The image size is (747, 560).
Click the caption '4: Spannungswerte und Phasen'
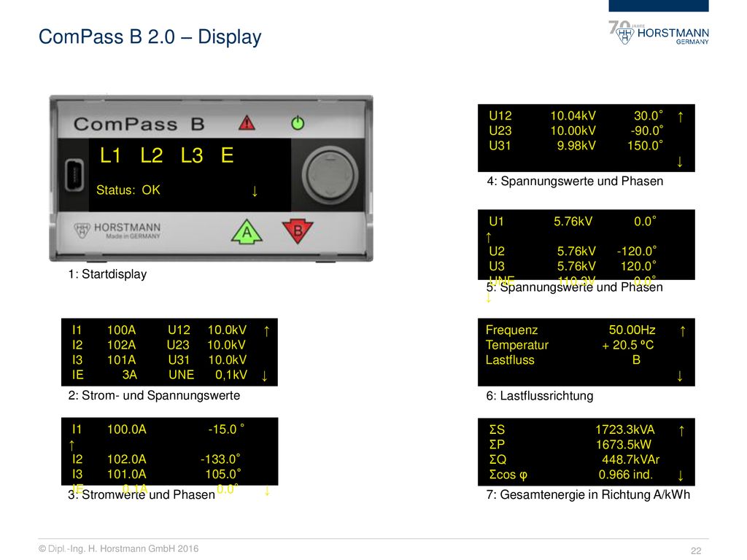tap(575, 181)
